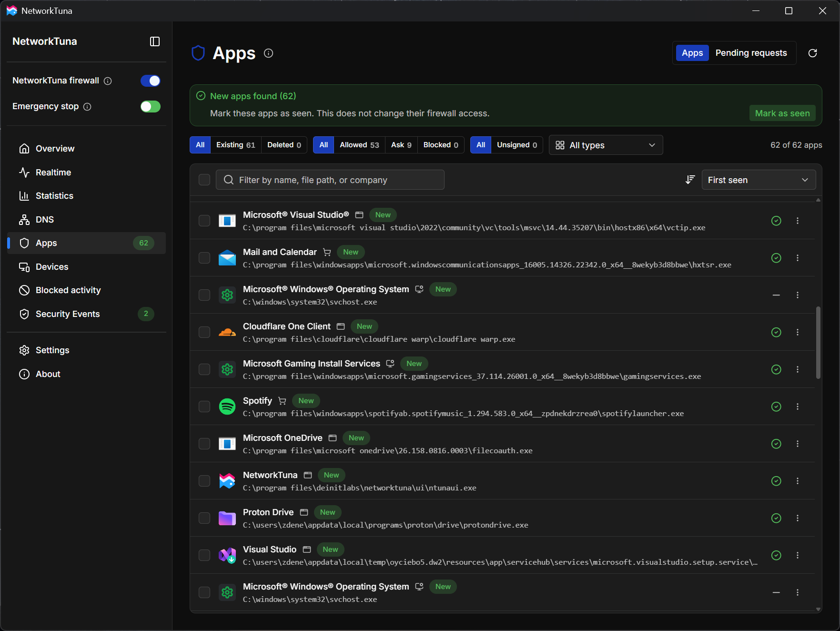
Task: Click the '62 of 62 apps' counter text
Action: (796, 145)
